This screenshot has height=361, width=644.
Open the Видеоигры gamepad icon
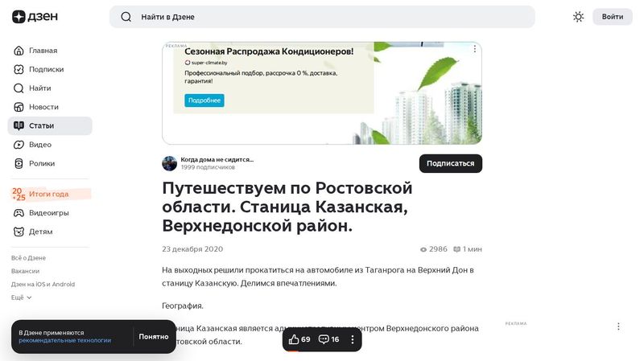click(x=19, y=213)
